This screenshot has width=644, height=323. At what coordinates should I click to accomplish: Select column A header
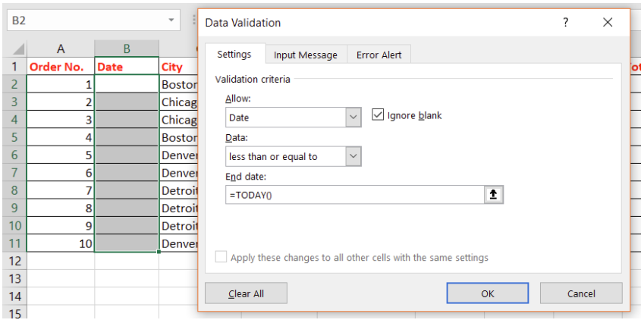point(60,49)
